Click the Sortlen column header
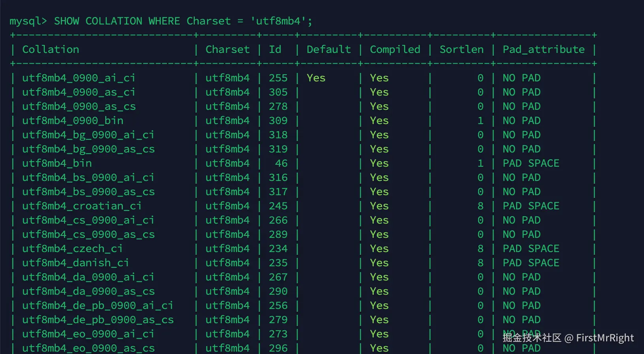The width and height of the screenshot is (644, 354). coord(461,49)
